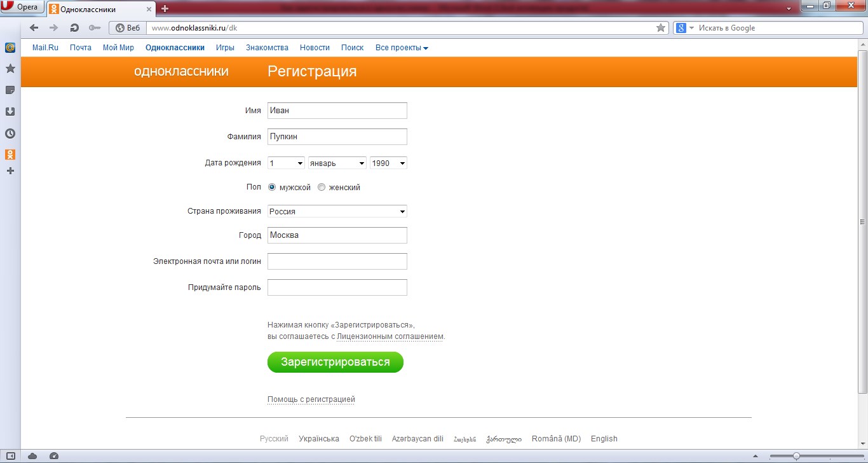Open downloads panel in sidebar
The height and width of the screenshot is (463, 868).
coord(10,112)
